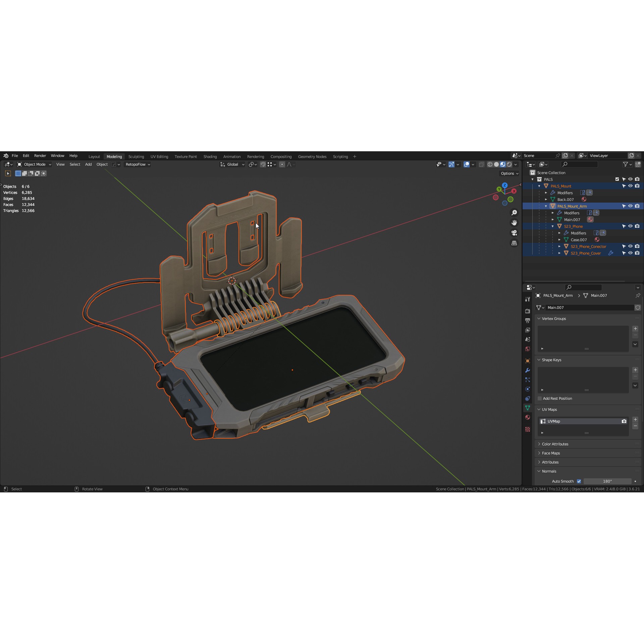This screenshot has width=644, height=644.
Task: Switch to the Shading workspace tab
Action: 210,156
